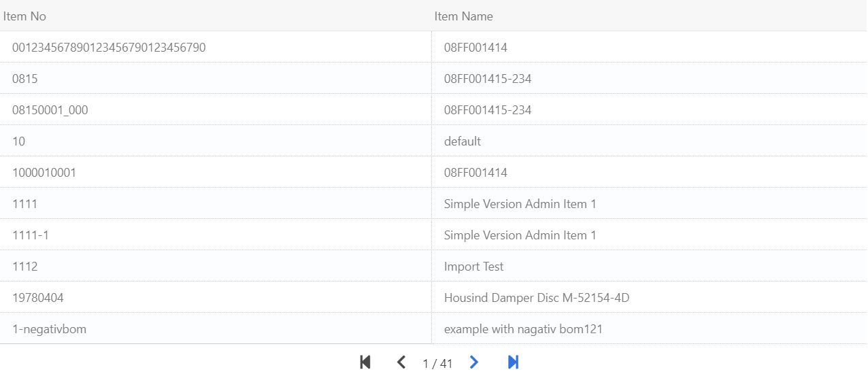This screenshot has height=374, width=868.
Task: Choose item number 1111-1
Action: 31,235
